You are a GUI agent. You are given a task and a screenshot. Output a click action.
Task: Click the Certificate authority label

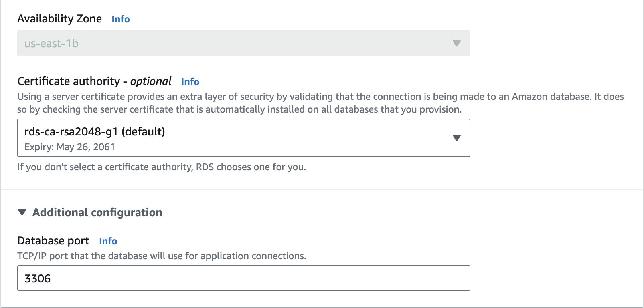pos(69,81)
